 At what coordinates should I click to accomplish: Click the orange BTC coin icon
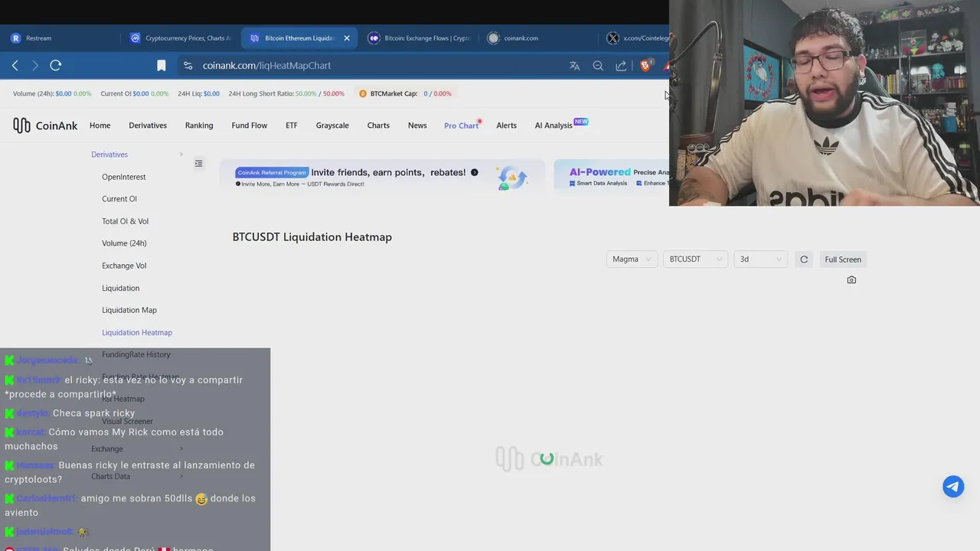(x=363, y=93)
